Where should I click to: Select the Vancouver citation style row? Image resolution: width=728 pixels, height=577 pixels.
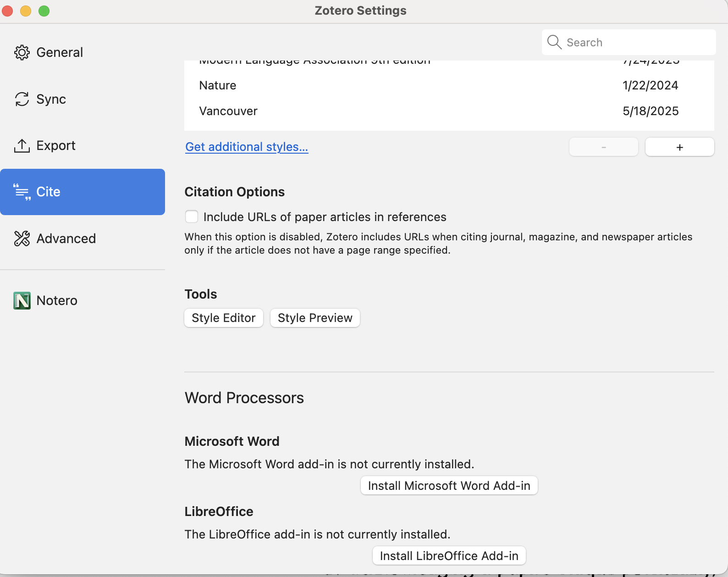pyautogui.click(x=449, y=111)
